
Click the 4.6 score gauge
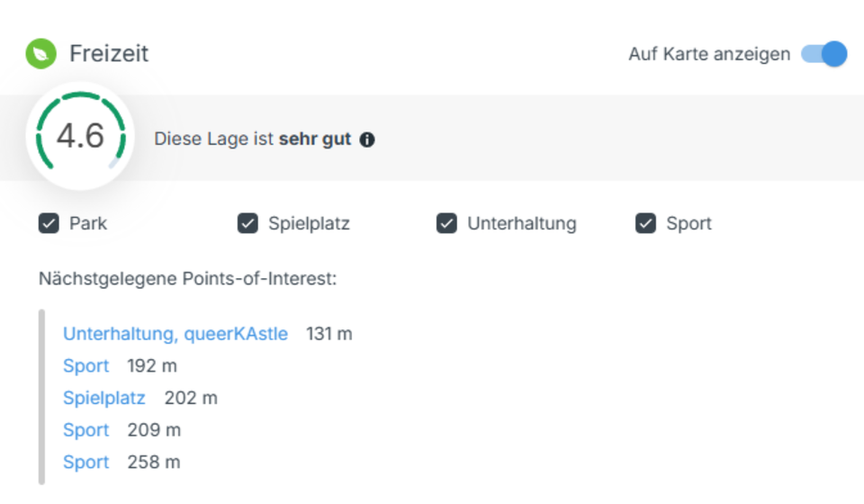pos(80,136)
